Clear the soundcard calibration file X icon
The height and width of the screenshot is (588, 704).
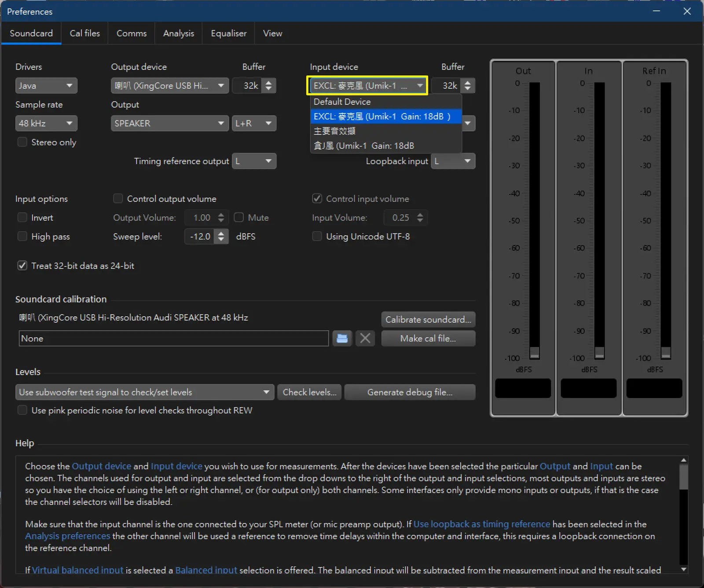365,338
